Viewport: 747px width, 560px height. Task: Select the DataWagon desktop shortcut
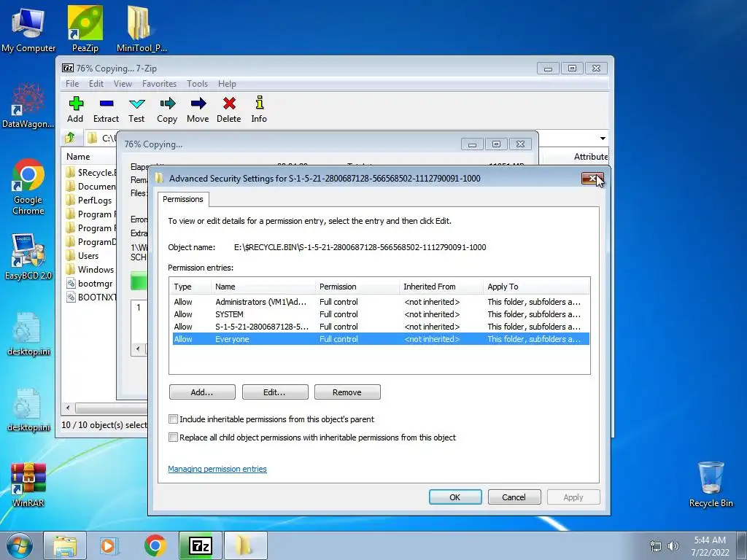(x=28, y=106)
